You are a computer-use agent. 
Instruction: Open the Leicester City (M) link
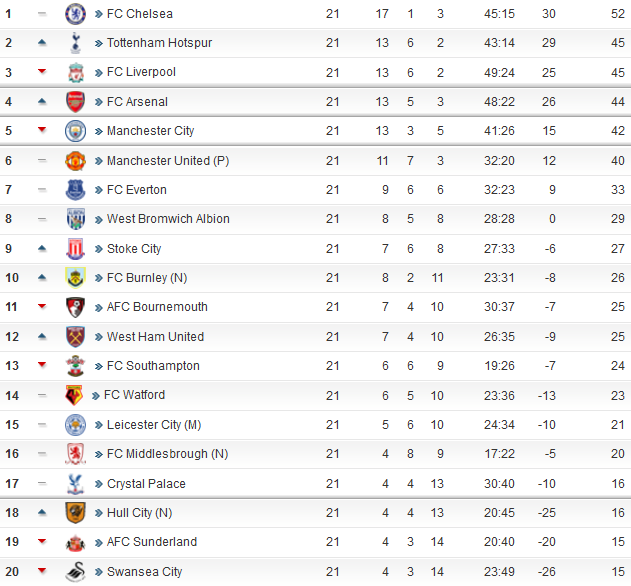pos(154,425)
